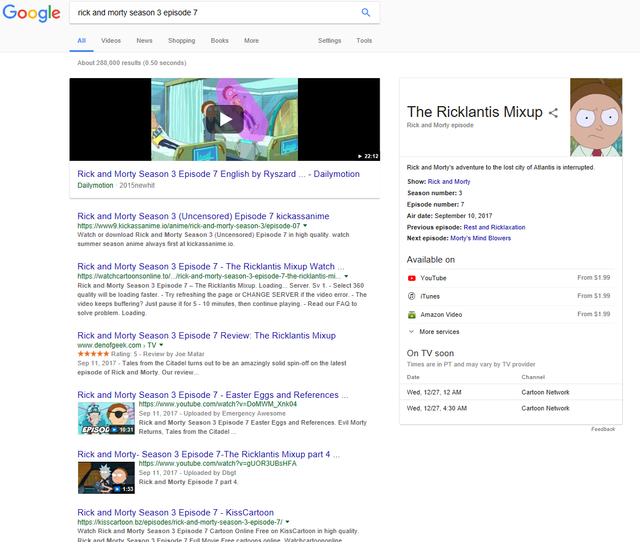The height and width of the screenshot is (542, 640).
Task: Click Easter Eggs video thumbnail
Action: (106, 418)
